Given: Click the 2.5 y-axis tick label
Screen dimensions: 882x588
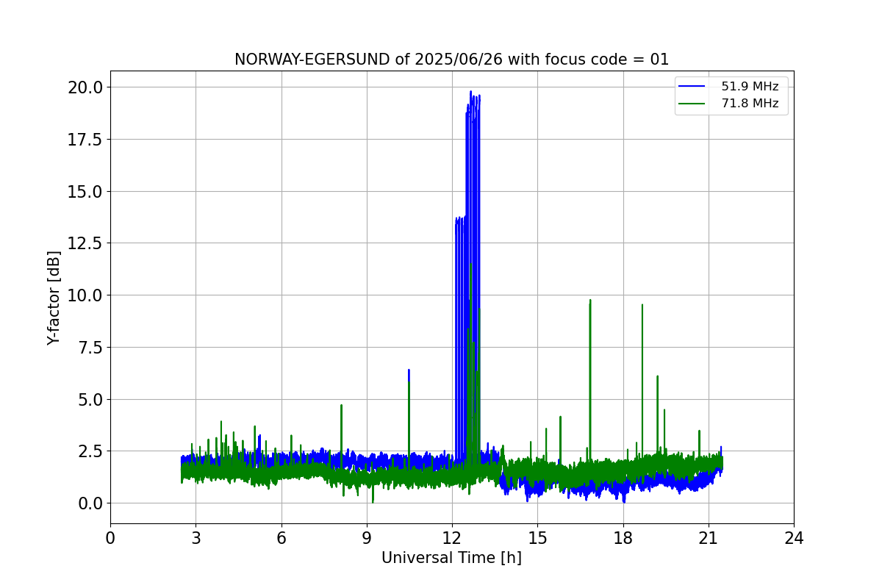Looking at the screenshot, I should [91, 451].
